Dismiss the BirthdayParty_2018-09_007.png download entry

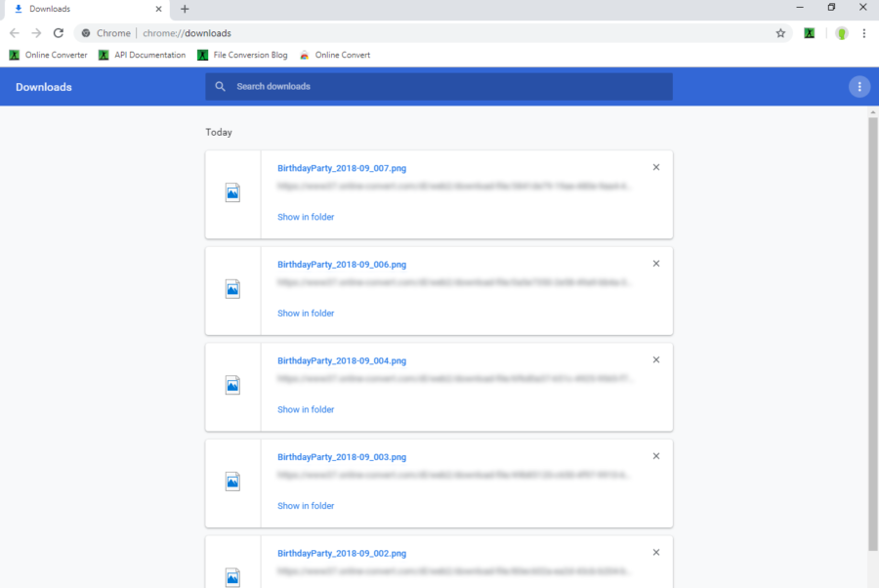pos(655,167)
